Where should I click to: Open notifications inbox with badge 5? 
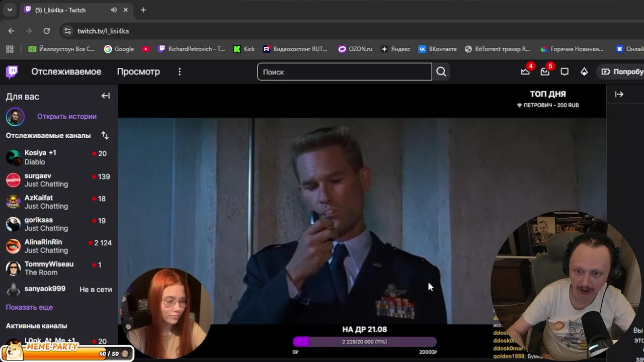pos(545,71)
